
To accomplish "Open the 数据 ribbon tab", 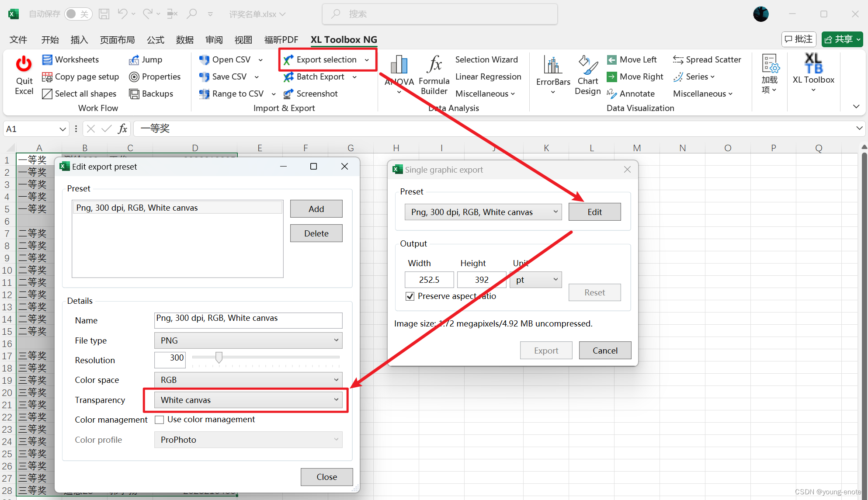I will click(184, 40).
